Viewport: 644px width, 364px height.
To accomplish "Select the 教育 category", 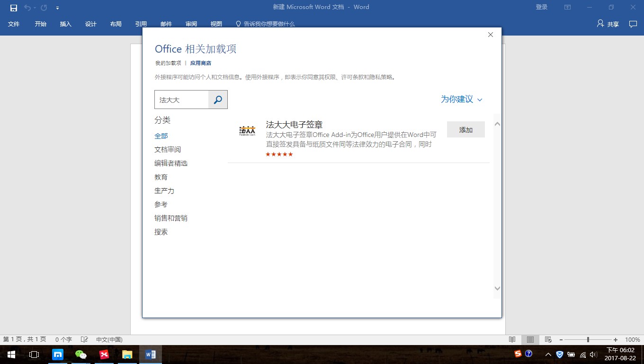I will point(161,177).
